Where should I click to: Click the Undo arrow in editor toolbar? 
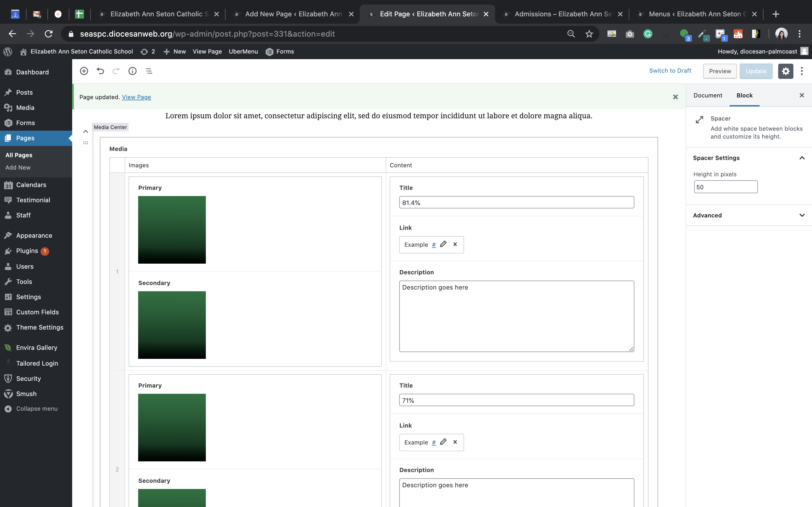point(100,71)
